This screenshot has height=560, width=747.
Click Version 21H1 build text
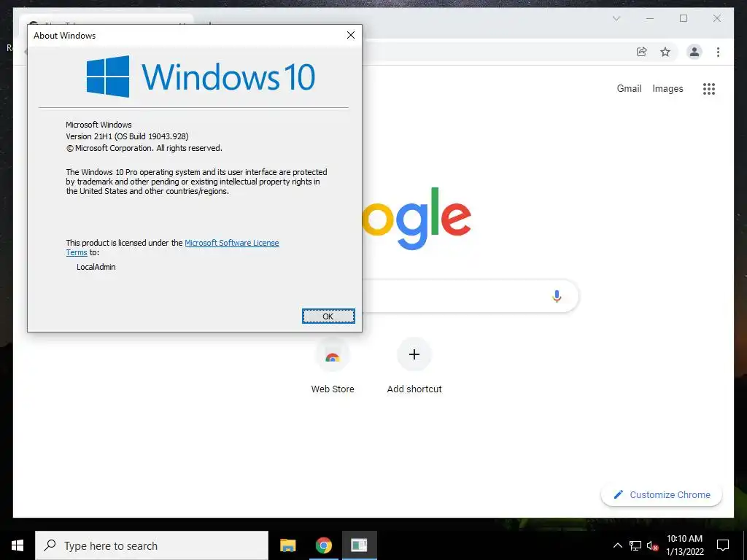(x=127, y=136)
